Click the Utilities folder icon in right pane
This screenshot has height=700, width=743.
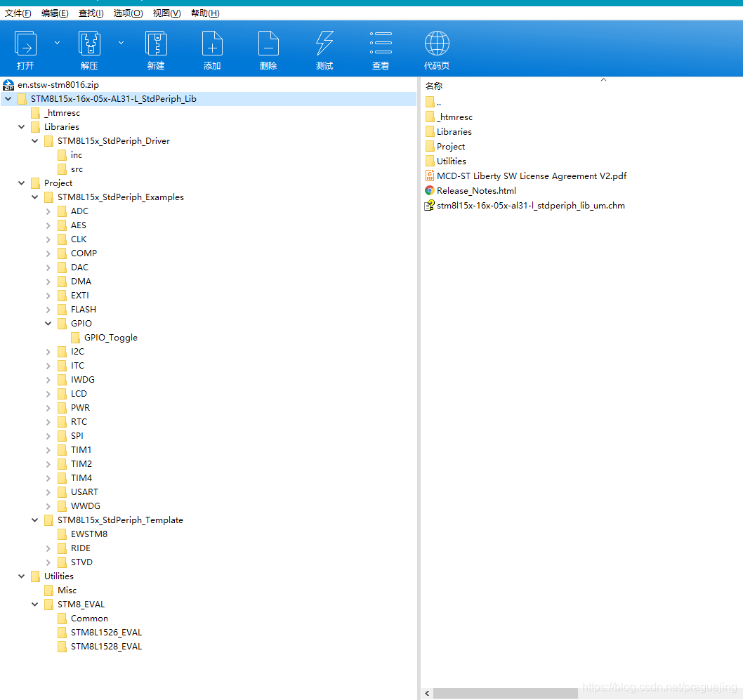click(x=430, y=161)
